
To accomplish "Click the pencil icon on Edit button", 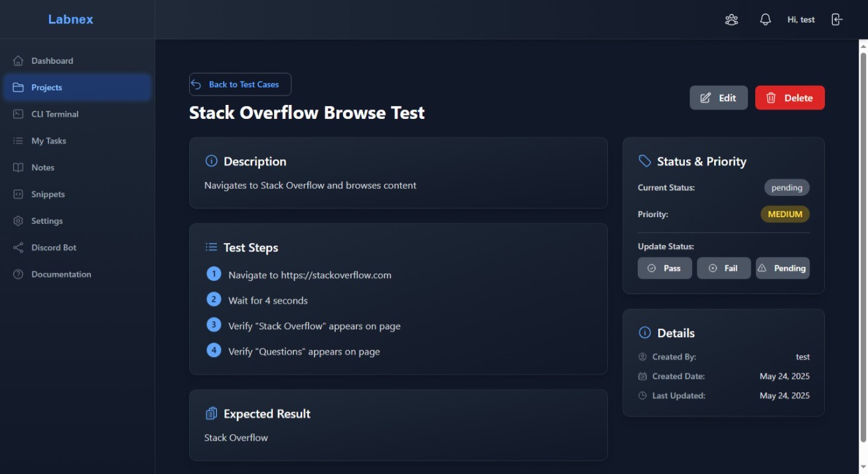I will pyautogui.click(x=706, y=98).
